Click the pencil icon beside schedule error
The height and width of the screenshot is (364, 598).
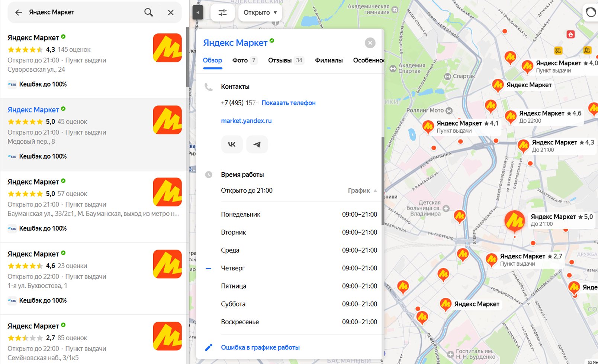pyautogui.click(x=209, y=347)
